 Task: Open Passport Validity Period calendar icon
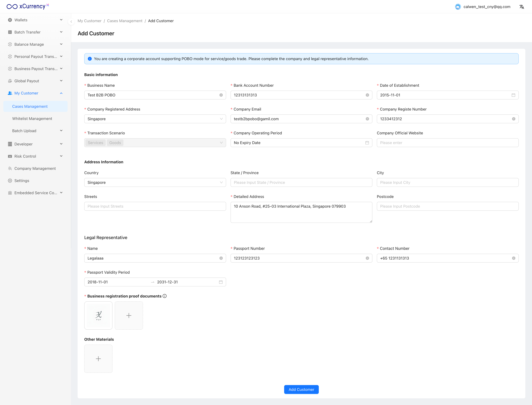coord(221,282)
